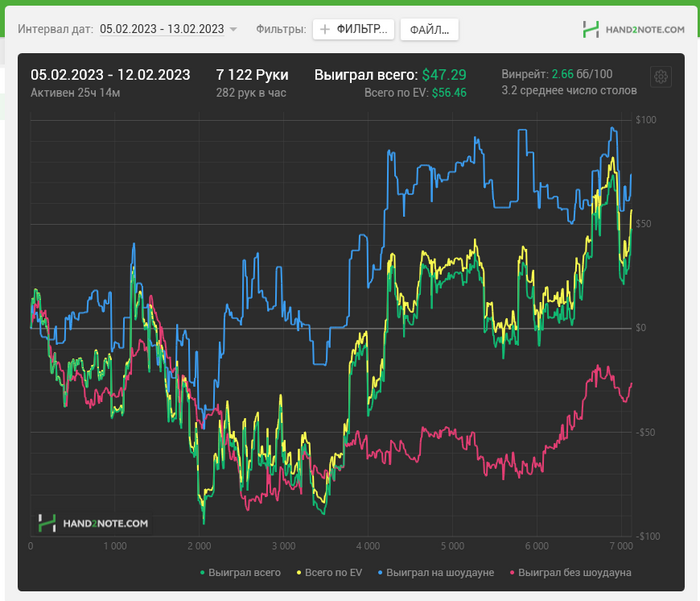Click the header date range 05.02.2023 - 12.02.2023
This screenshot has width=700, height=601.
click(x=110, y=75)
